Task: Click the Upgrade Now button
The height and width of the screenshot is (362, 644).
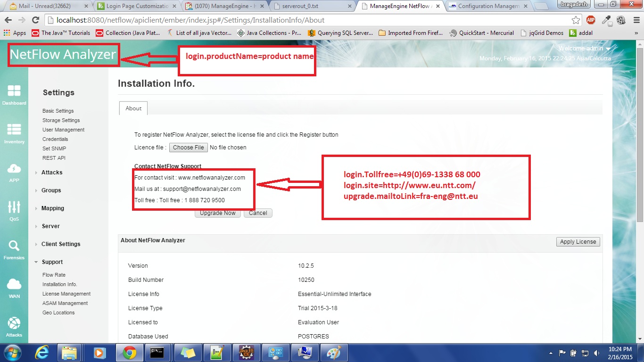Action: pyautogui.click(x=217, y=213)
